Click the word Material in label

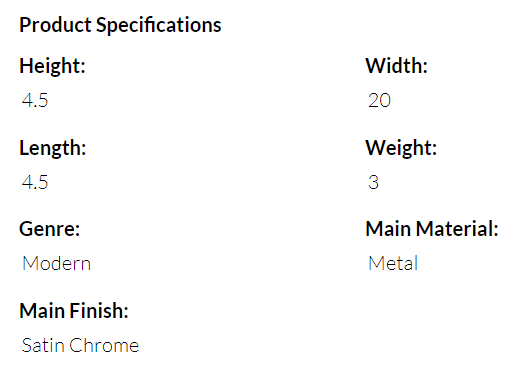click(457, 229)
